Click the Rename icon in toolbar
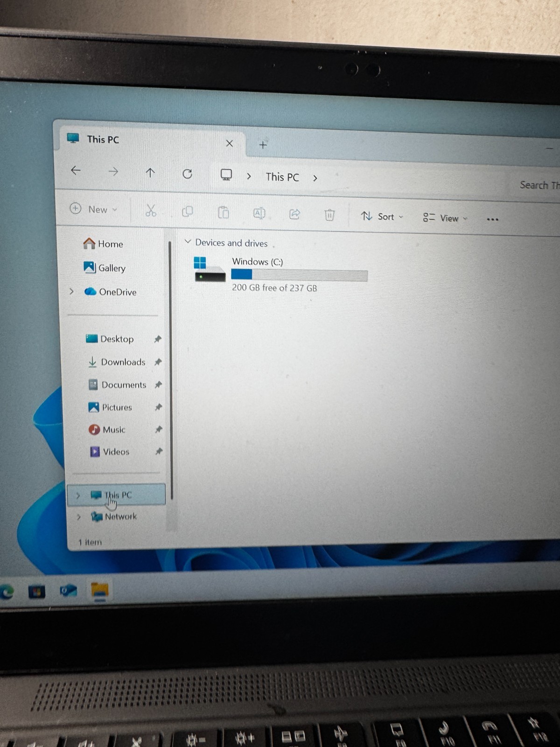The width and height of the screenshot is (560, 747). point(259,213)
